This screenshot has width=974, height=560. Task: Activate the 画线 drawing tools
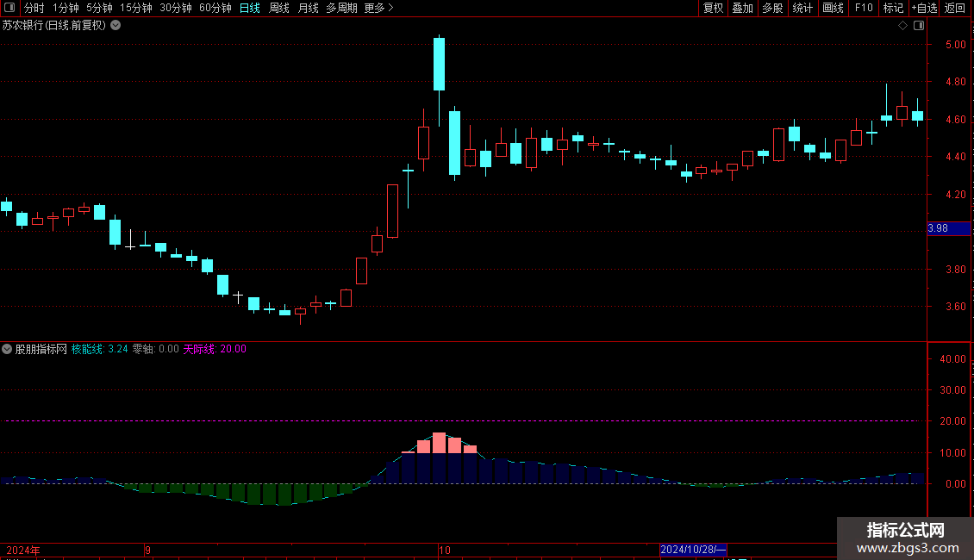click(x=833, y=8)
